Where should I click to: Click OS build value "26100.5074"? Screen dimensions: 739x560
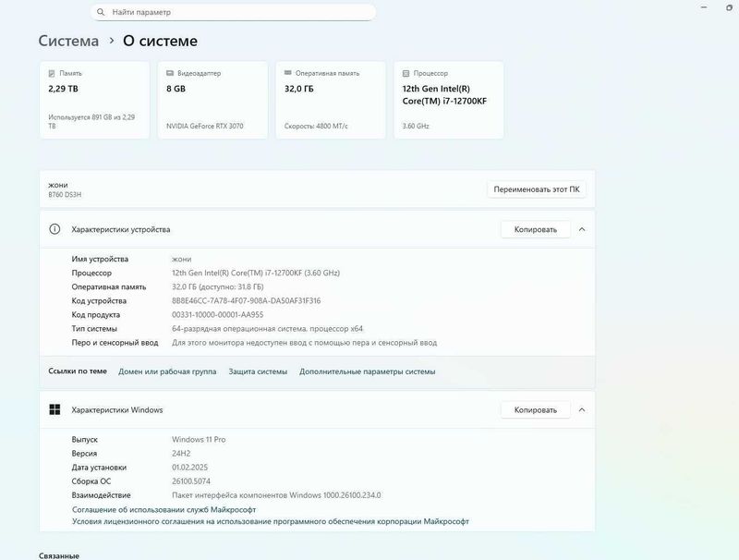coord(191,481)
